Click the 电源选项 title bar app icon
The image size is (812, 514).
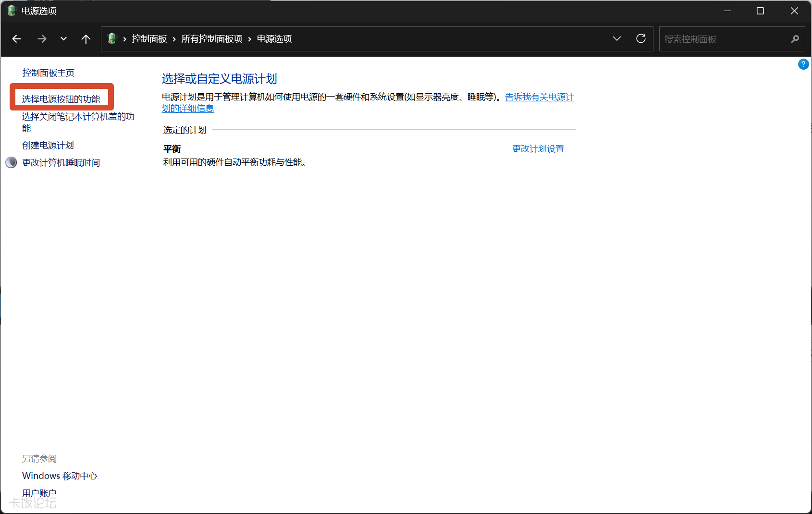point(12,11)
